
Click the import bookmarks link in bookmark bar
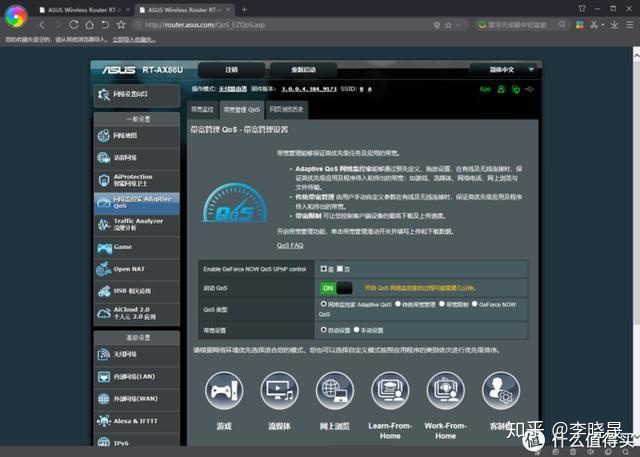(x=134, y=40)
